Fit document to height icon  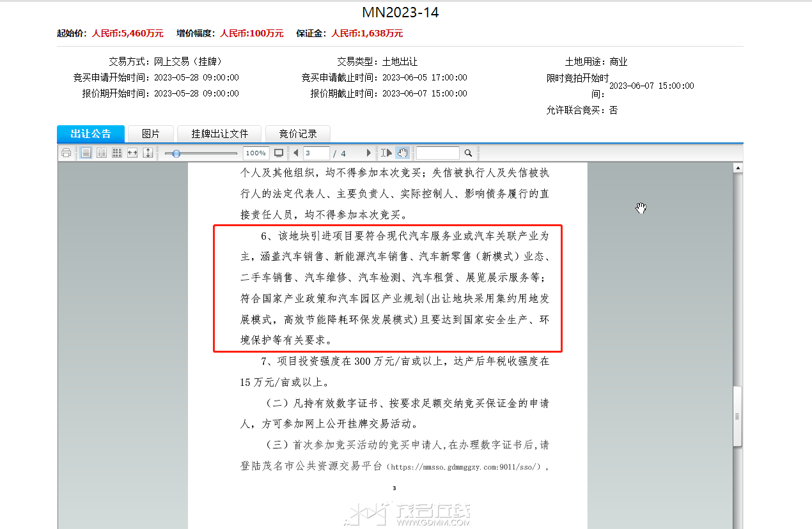point(148,153)
